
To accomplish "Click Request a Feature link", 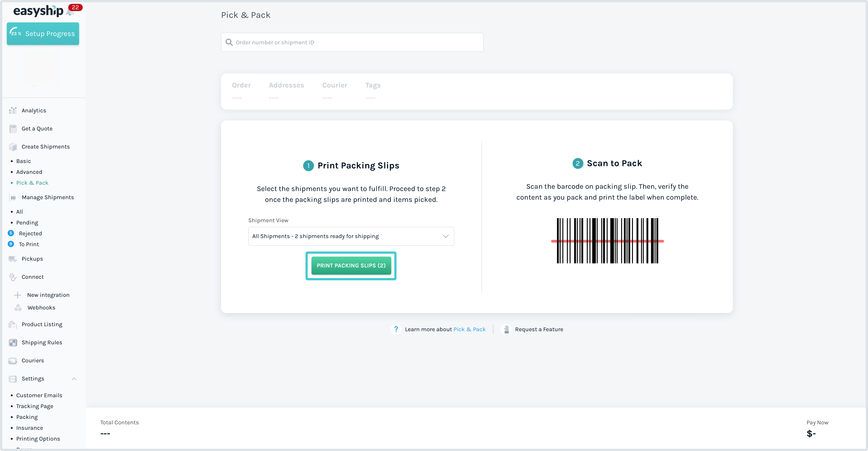I will click(x=539, y=329).
